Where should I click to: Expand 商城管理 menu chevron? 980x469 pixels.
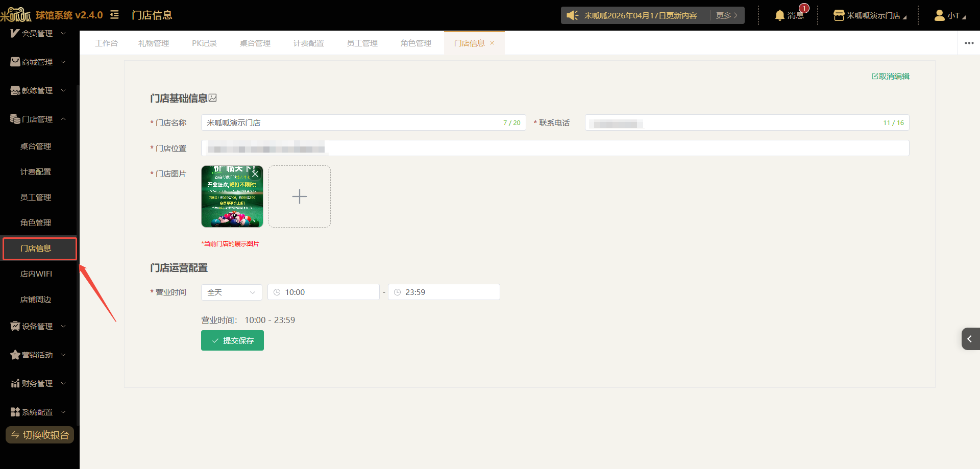pos(63,62)
